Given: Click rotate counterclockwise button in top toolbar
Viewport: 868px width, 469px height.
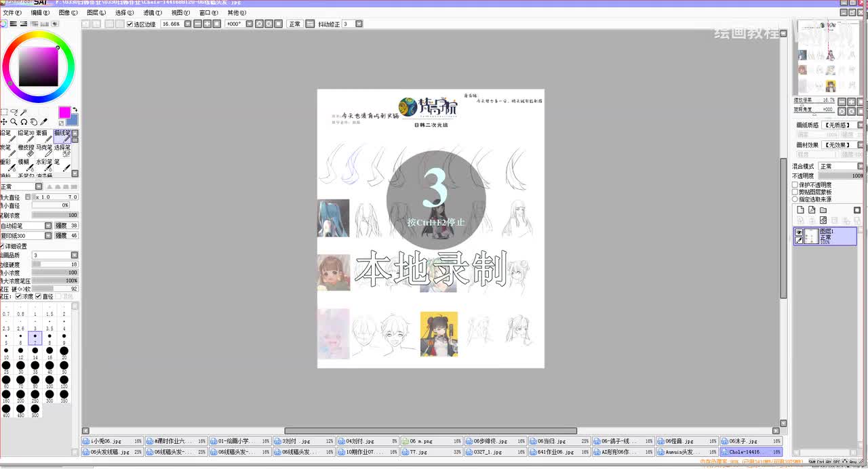Looking at the screenshot, I should click(259, 24).
